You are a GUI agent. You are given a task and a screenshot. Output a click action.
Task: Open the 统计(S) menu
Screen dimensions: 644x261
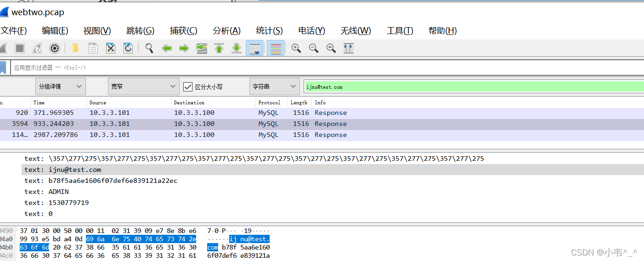click(269, 31)
